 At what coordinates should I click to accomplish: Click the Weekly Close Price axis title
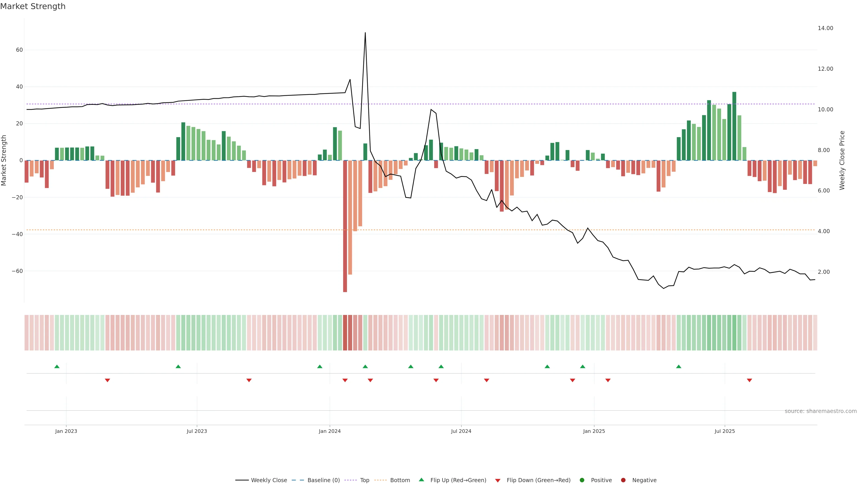[842, 160]
